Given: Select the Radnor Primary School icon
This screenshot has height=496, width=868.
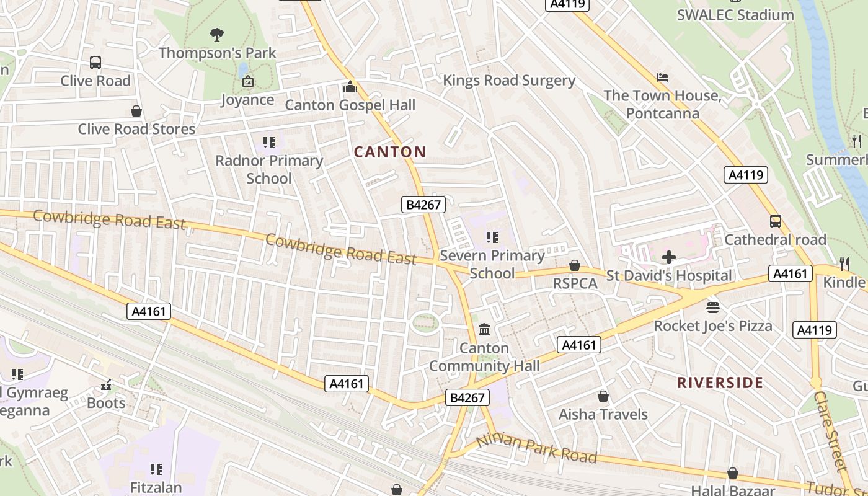Looking at the screenshot, I should pos(268,143).
